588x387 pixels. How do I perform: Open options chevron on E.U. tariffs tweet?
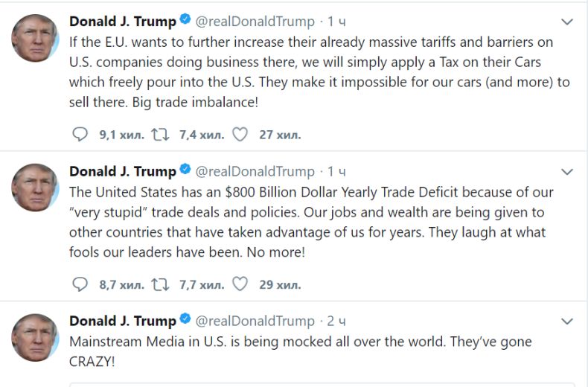pos(567,22)
